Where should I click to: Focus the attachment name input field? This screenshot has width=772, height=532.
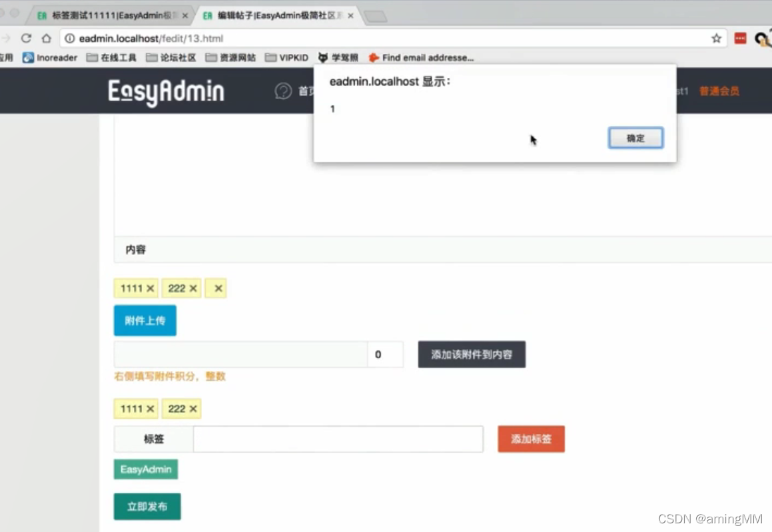click(x=240, y=354)
